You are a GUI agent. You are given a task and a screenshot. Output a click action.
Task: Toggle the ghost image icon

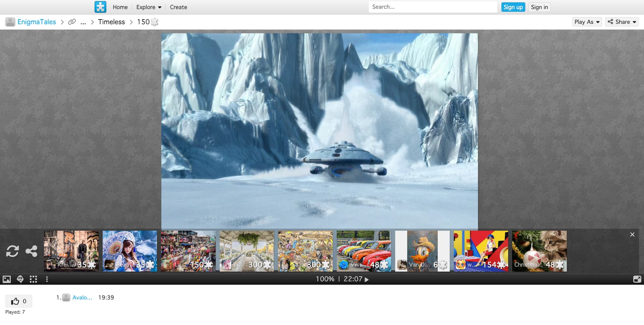point(20,279)
